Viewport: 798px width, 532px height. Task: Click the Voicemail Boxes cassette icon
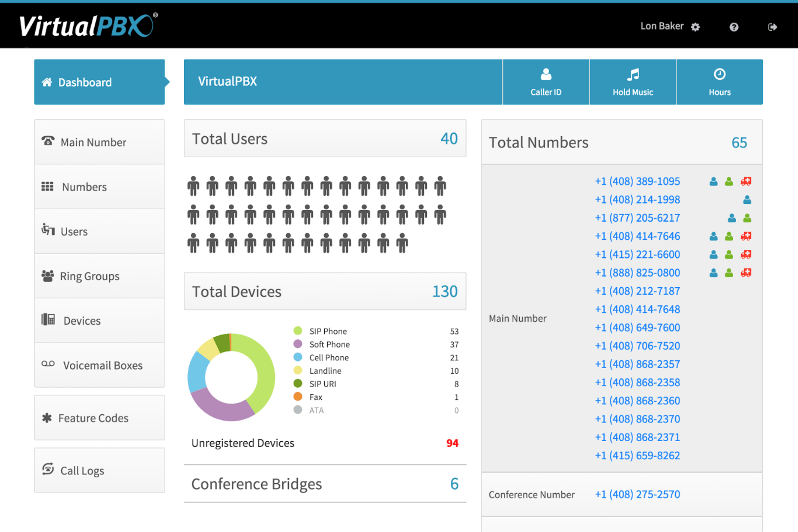[48, 364]
